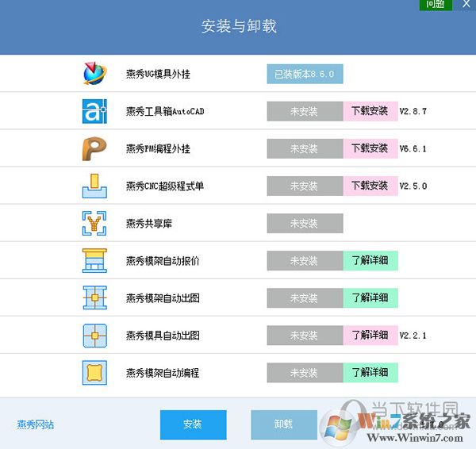Image resolution: width=476 pixels, height=449 pixels.
Task: Select the 燕秀共享库 label
Action: point(149,224)
